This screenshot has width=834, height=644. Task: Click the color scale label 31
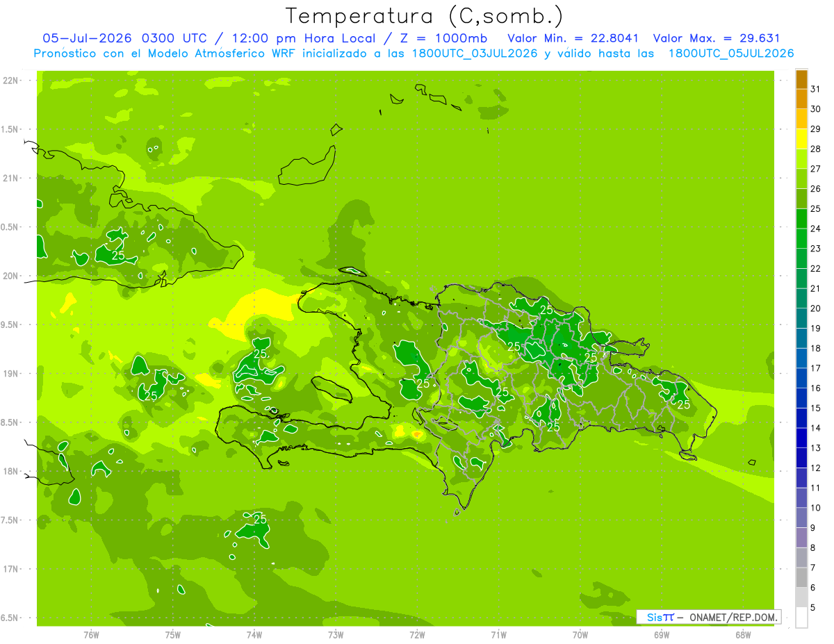coord(816,89)
